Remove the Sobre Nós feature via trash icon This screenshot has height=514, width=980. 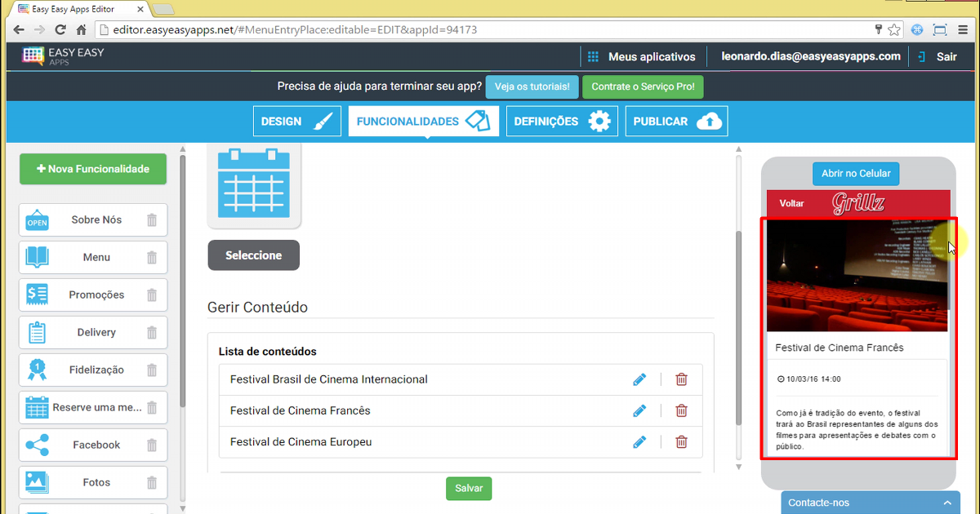(152, 220)
